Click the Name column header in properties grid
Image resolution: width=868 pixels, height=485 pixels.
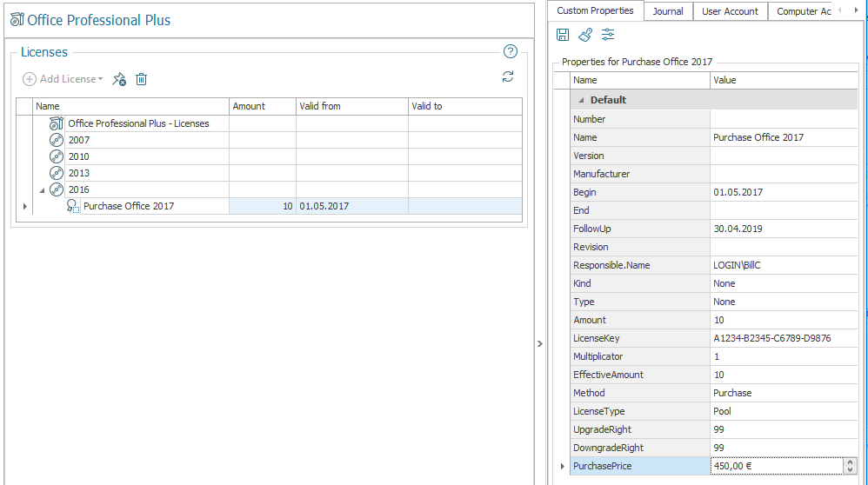[x=640, y=80]
